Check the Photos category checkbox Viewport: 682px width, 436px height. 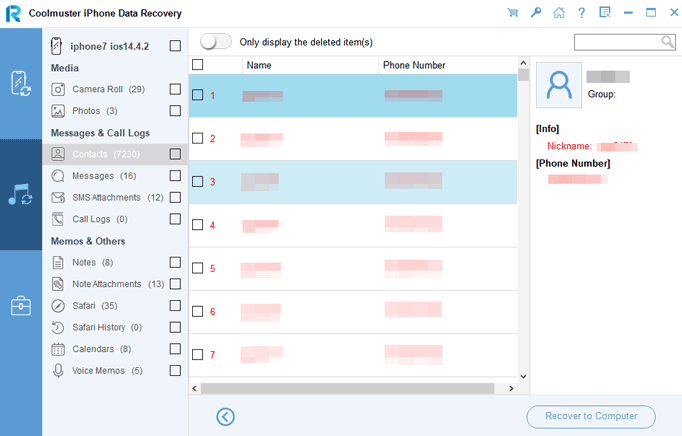[175, 111]
